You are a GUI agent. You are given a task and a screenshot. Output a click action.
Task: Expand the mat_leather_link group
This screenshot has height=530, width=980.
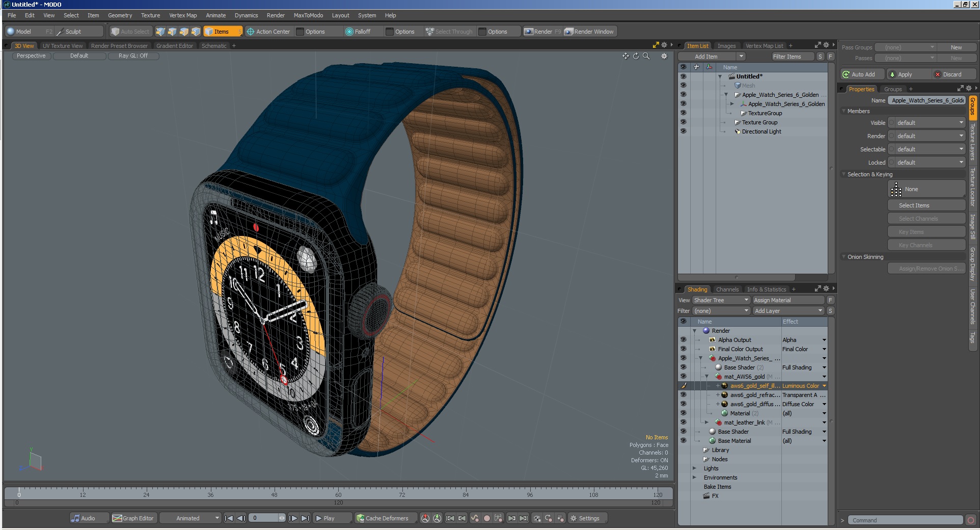coord(707,422)
